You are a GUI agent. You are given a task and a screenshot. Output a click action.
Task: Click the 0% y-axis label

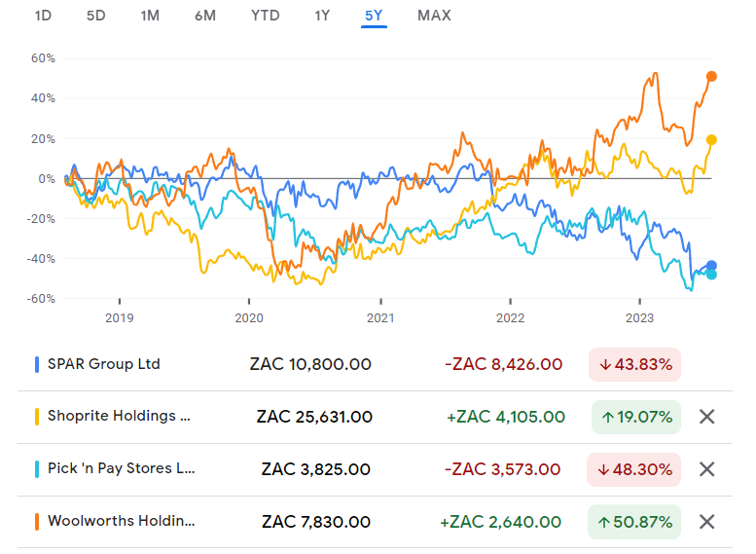pyautogui.click(x=47, y=179)
